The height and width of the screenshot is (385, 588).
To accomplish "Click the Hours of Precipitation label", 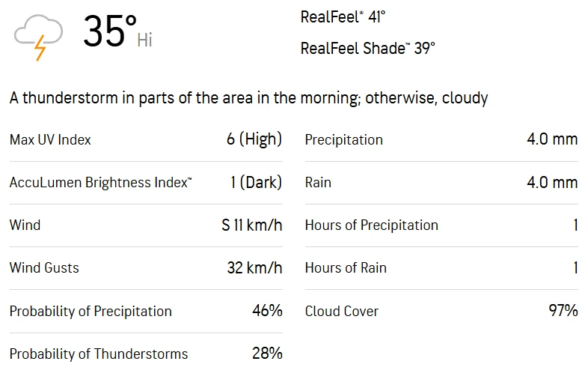I will tap(371, 225).
